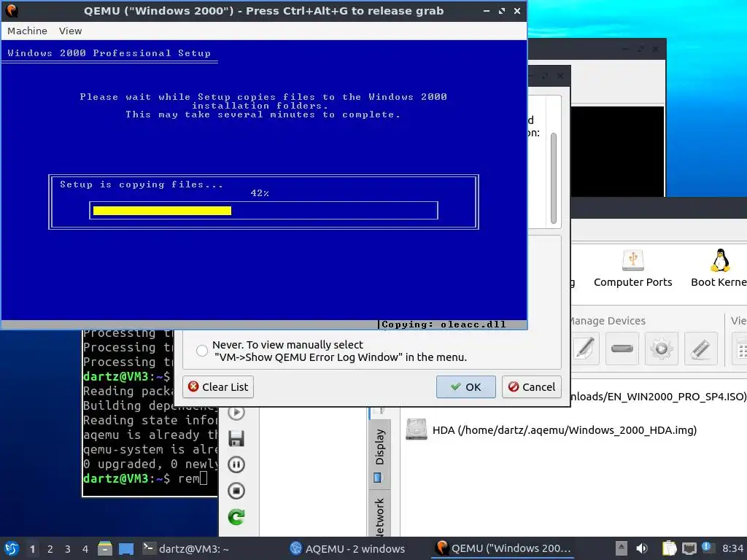Click the remove device minus icon

coord(622,349)
